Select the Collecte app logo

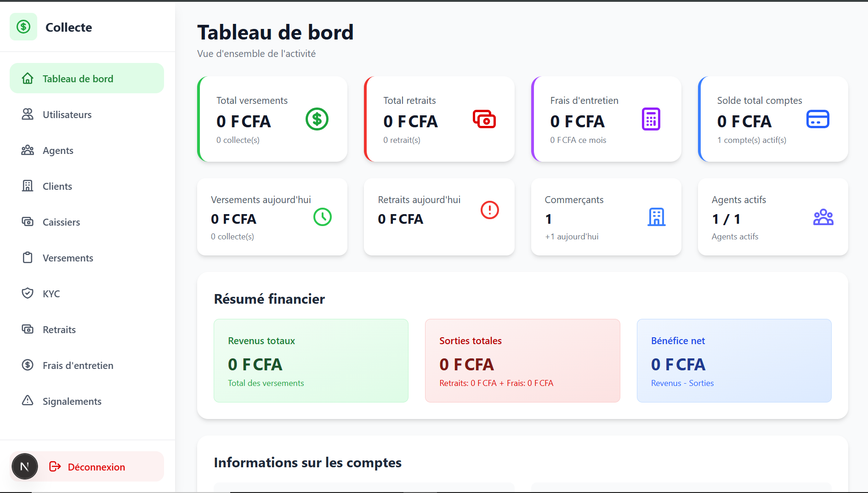point(23,27)
